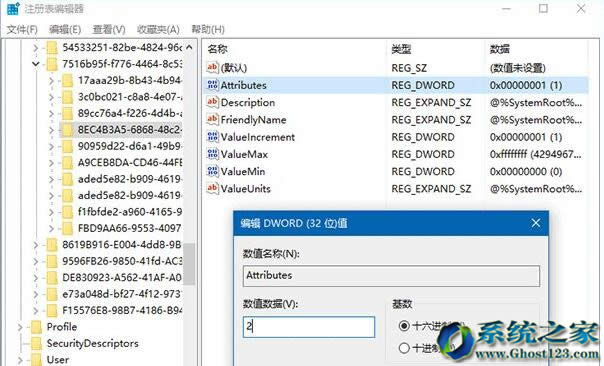
Task: Expand the Profile tree node
Action: point(20,327)
